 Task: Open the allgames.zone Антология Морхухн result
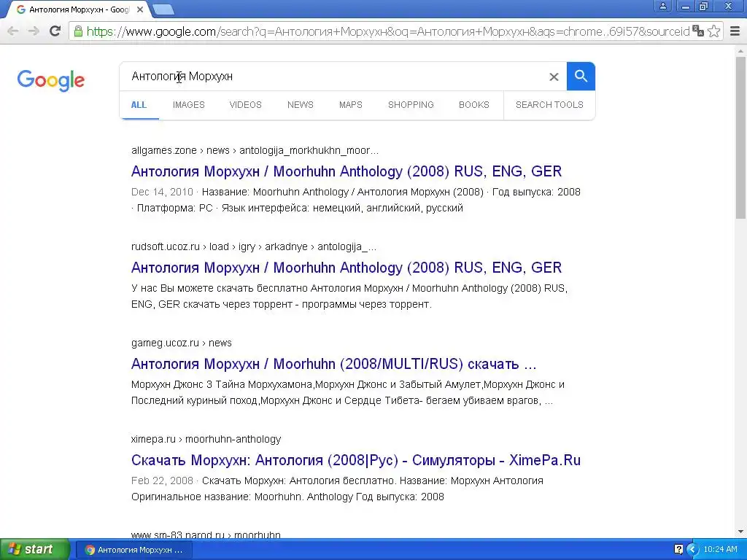(x=347, y=171)
